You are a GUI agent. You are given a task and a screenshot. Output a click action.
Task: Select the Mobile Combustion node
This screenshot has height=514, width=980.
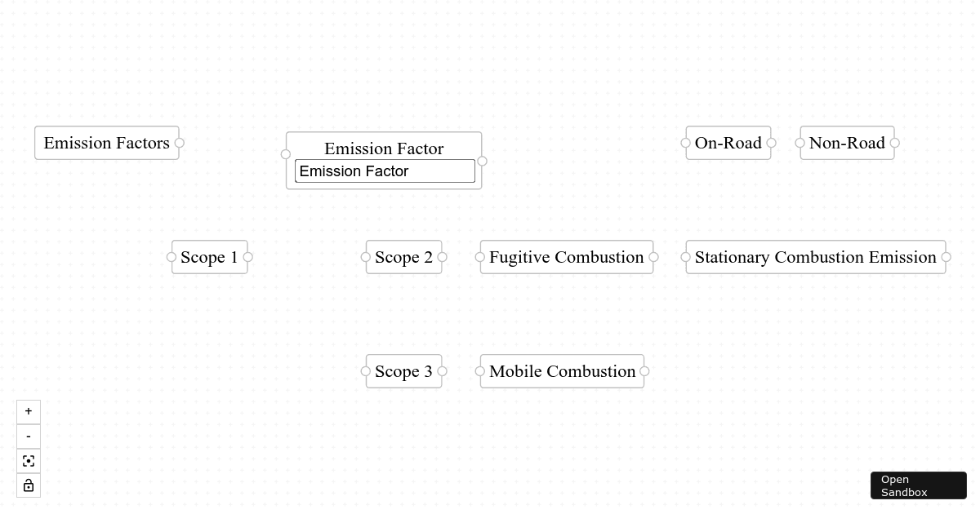pos(562,371)
